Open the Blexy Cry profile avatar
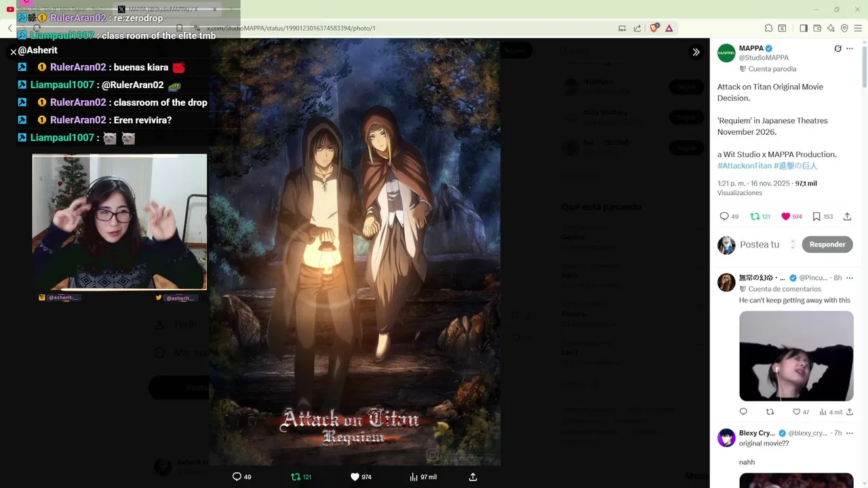Screen dimensions: 868x488 pyautogui.click(x=726, y=437)
